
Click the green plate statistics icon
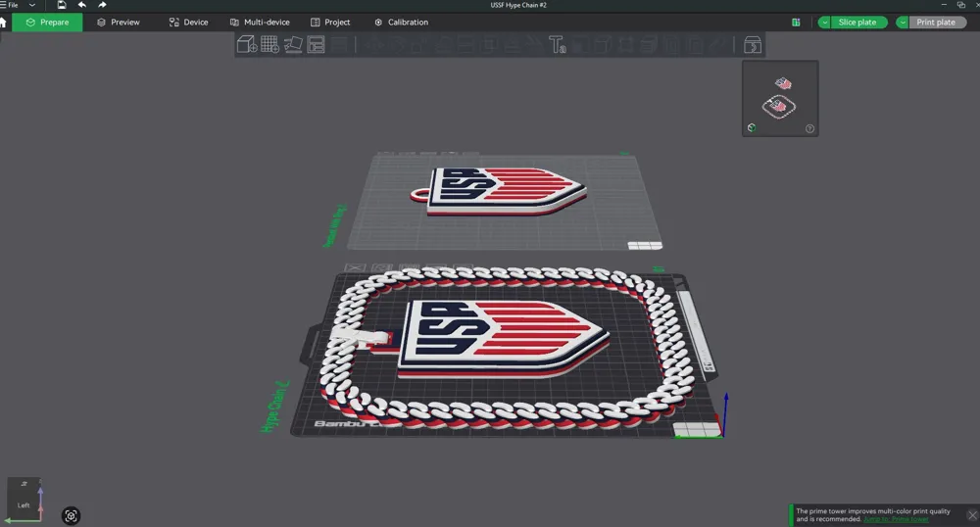point(796,23)
